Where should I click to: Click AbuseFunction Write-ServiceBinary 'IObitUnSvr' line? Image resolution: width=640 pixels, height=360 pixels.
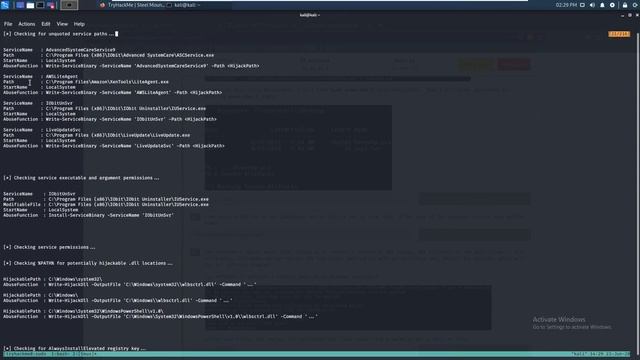click(110, 119)
